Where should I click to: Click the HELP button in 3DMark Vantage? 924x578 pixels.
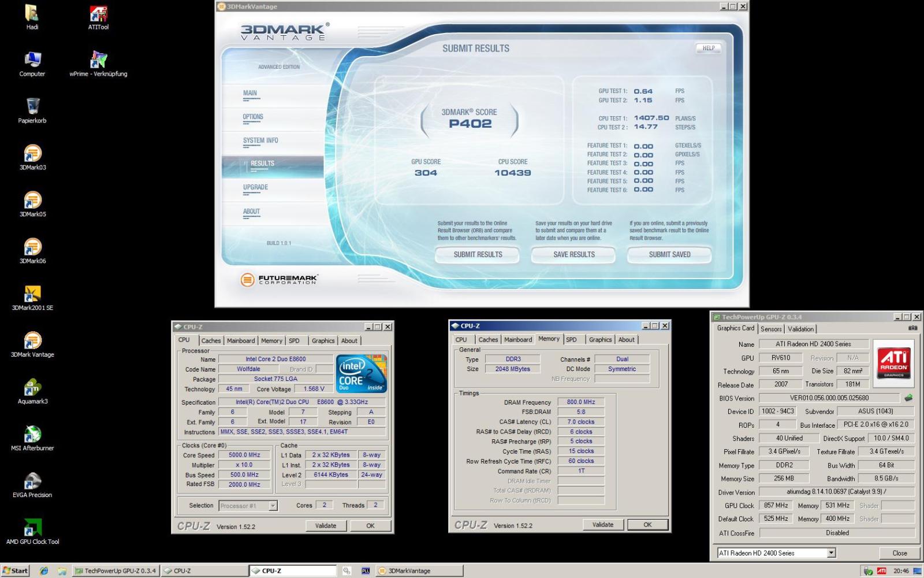(x=709, y=49)
